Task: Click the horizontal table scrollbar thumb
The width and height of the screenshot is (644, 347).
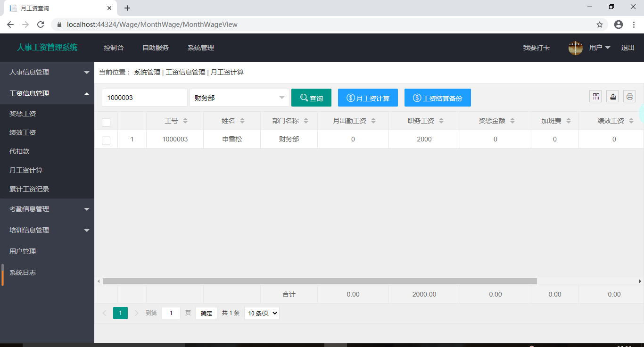Action: (320, 281)
